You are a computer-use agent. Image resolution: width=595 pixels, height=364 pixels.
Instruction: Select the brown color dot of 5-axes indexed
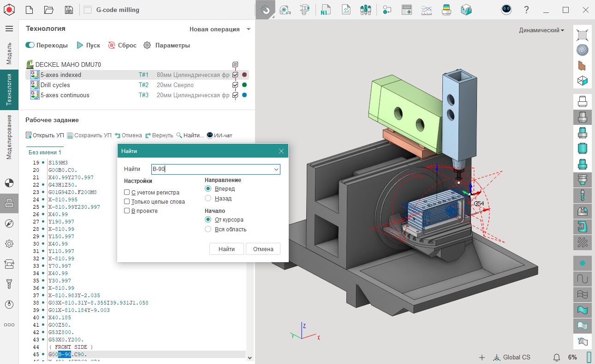pyautogui.click(x=244, y=75)
